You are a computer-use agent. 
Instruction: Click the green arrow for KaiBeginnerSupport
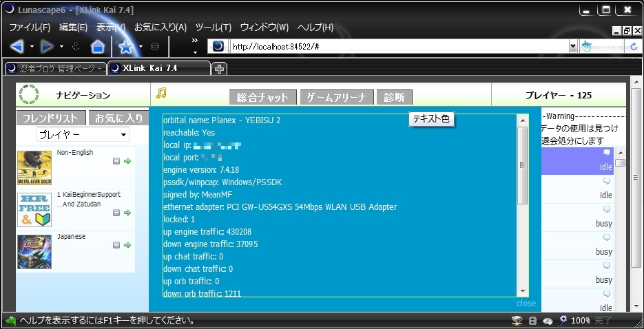127,213
